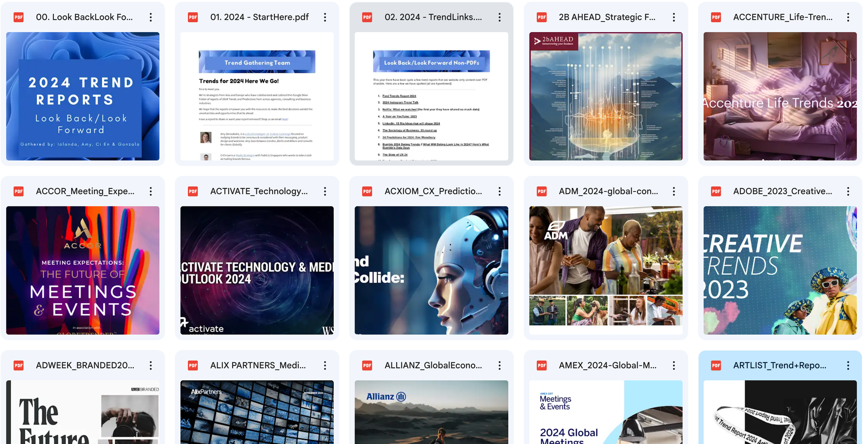Click file name '00. Look BackLook Fo...'
This screenshot has height=444, width=868.
click(85, 17)
